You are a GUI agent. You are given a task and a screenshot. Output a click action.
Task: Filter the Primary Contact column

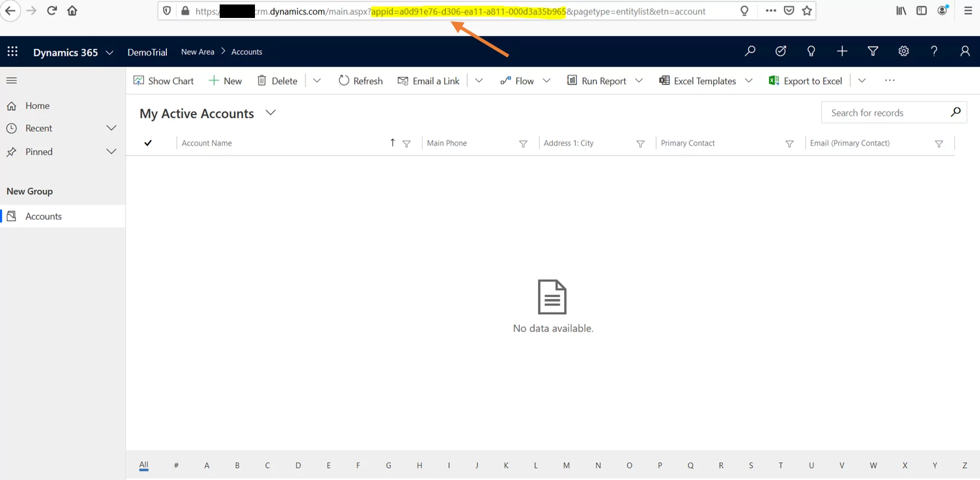[789, 144]
